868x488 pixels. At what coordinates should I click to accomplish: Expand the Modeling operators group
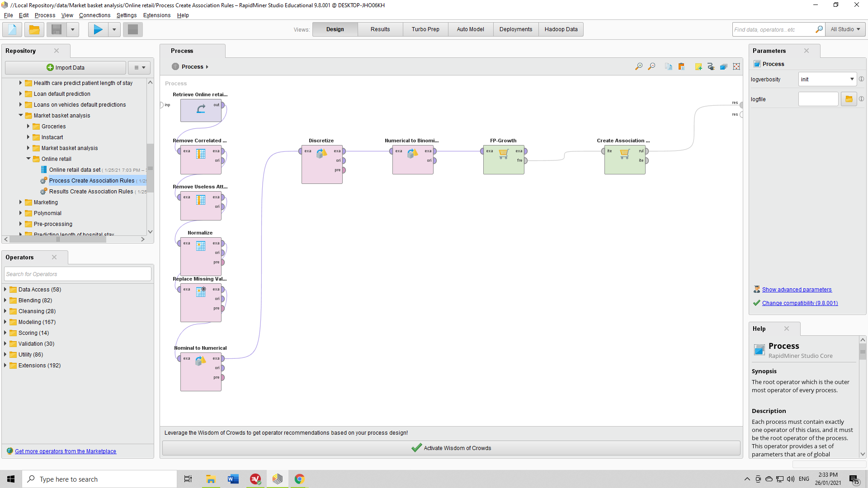(x=5, y=322)
